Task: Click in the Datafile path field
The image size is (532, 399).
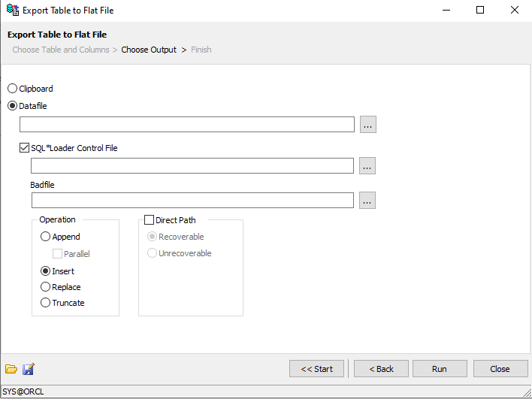Action: pyautogui.click(x=187, y=125)
